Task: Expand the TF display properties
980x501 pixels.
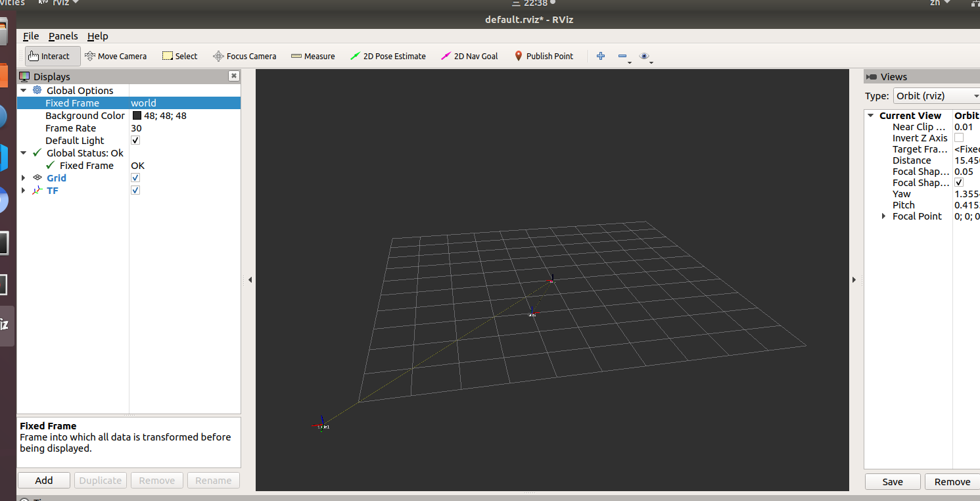Action: click(x=24, y=191)
